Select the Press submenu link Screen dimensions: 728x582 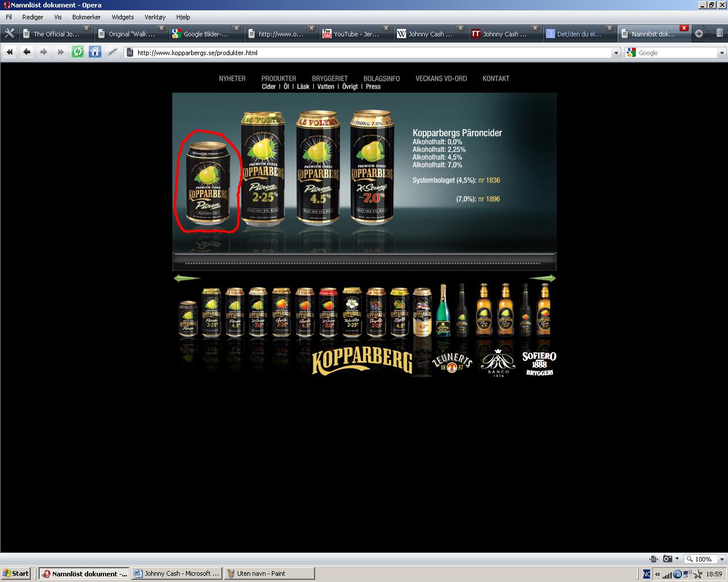373,87
